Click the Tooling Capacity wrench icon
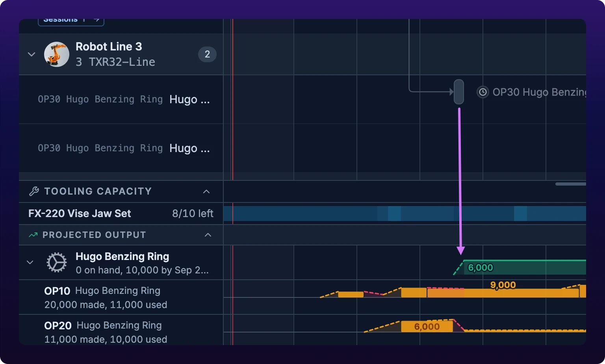The image size is (605, 364). pyautogui.click(x=34, y=191)
